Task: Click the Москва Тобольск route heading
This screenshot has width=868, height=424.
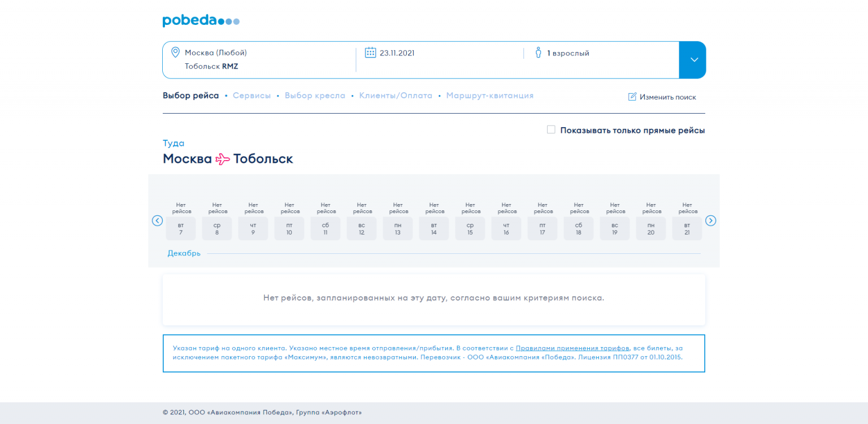Action: [228, 159]
